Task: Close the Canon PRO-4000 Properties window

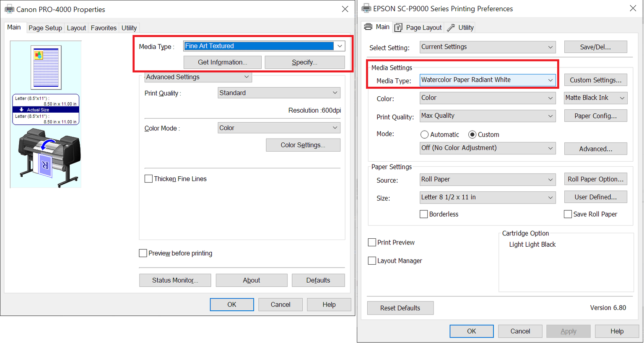Action: [345, 9]
